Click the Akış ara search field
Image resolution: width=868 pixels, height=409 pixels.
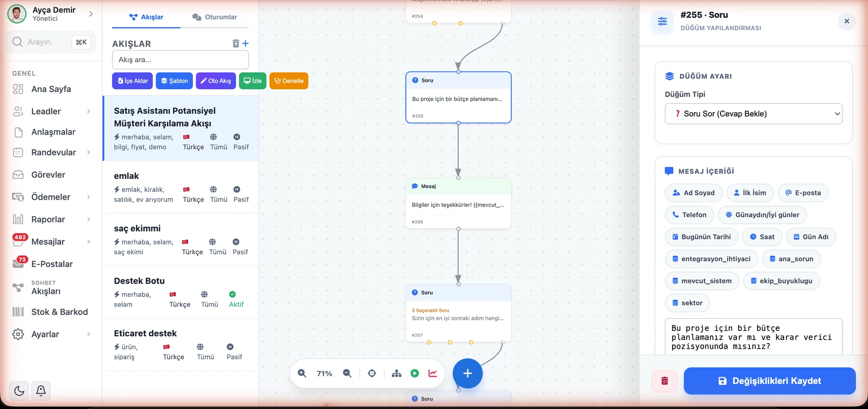pos(180,60)
